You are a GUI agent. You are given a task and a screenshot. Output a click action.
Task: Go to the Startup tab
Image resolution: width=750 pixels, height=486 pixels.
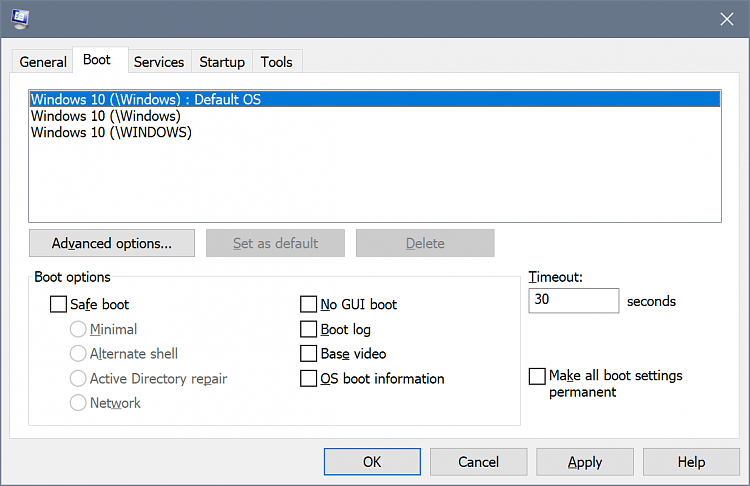tap(222, 62)
